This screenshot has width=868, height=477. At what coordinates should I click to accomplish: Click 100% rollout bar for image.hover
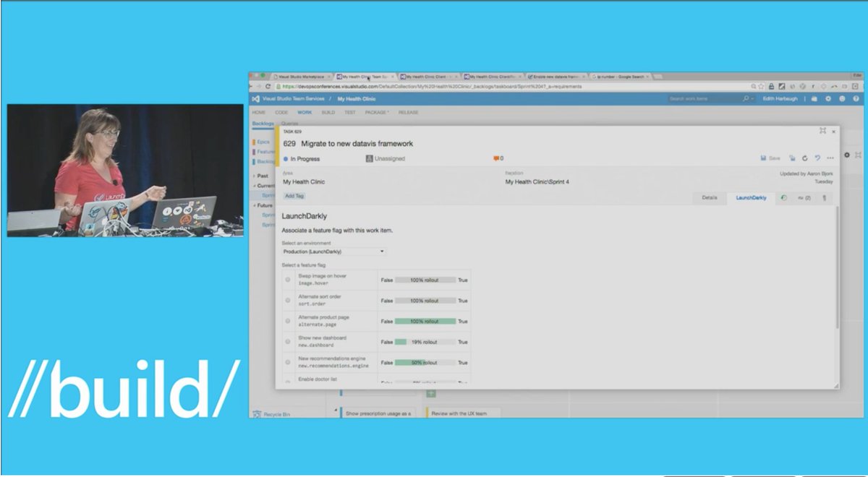(425, 280)
